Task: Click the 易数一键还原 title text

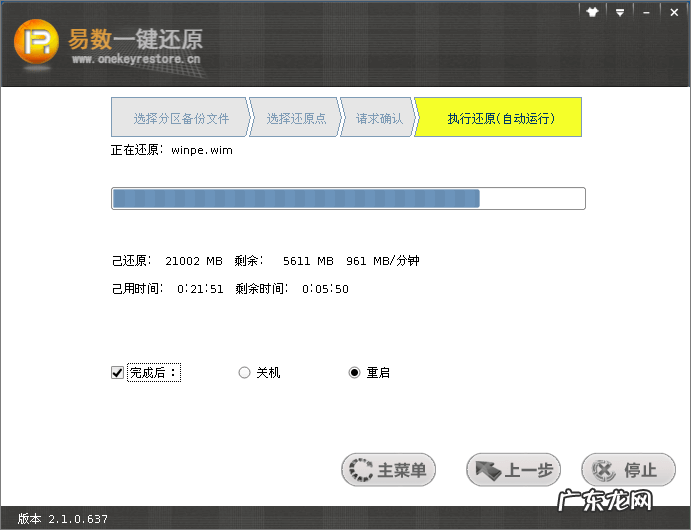Action: (135, 39)
